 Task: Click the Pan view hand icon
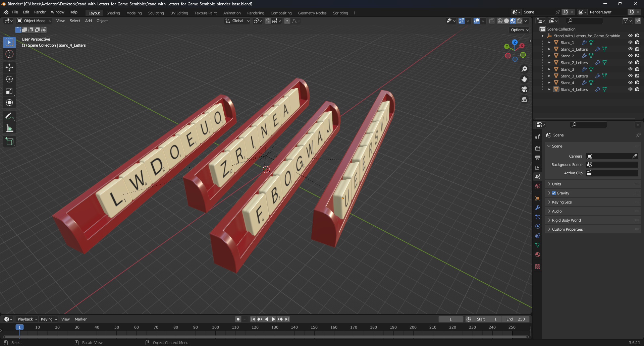(524, 79)
